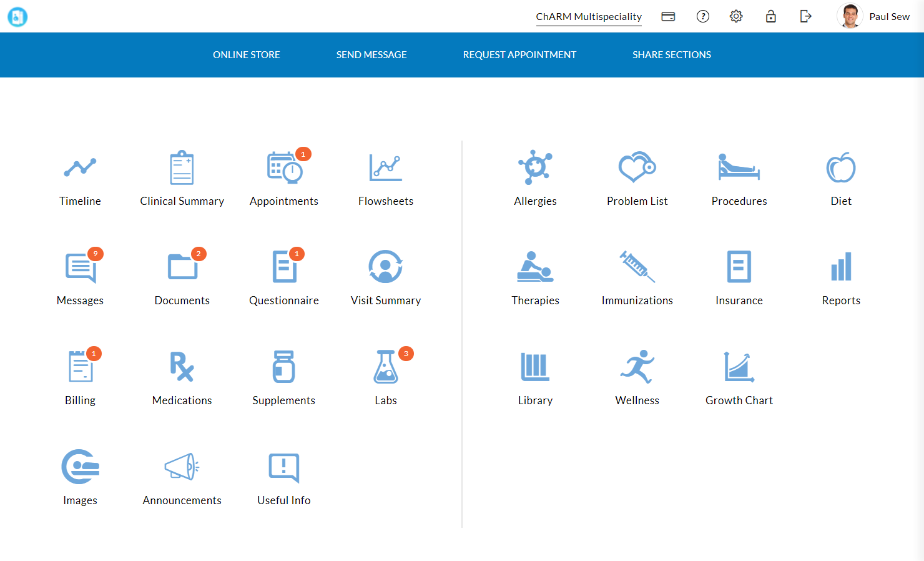Click REQUEST APPOINTMENT
Image resolution: width=924 pixels, height=561 pixels.
tap(519, 55)
